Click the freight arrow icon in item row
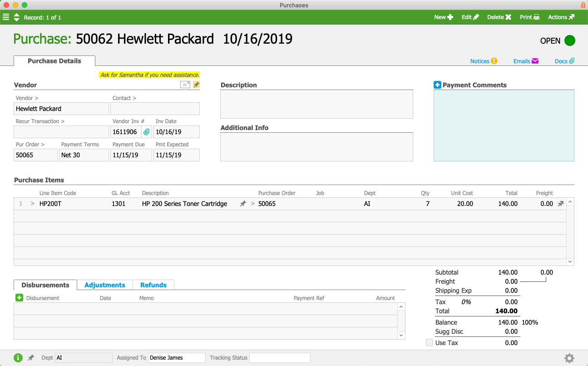This screenshot has width=588, height=366. [x=561, y=204]
